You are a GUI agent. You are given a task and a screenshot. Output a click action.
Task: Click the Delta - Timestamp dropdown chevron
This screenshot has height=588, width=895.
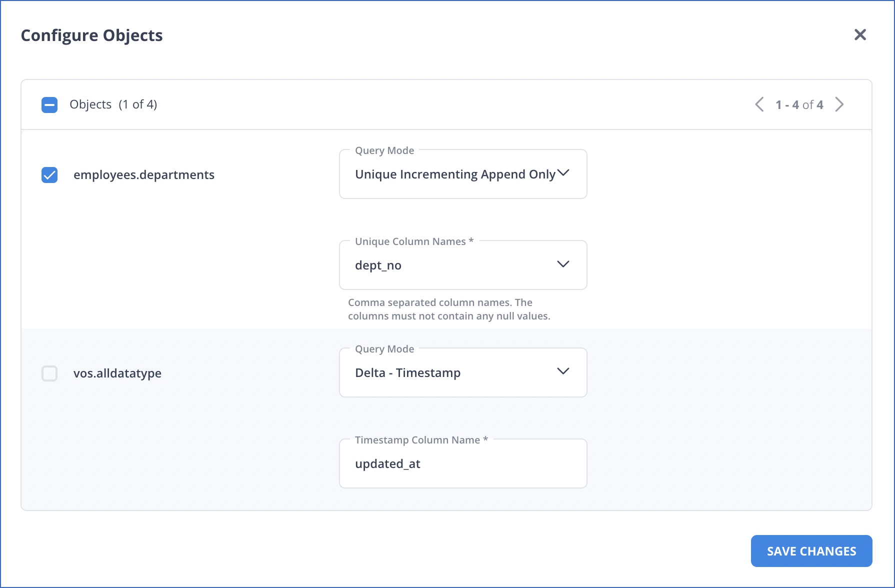point(563,371)
